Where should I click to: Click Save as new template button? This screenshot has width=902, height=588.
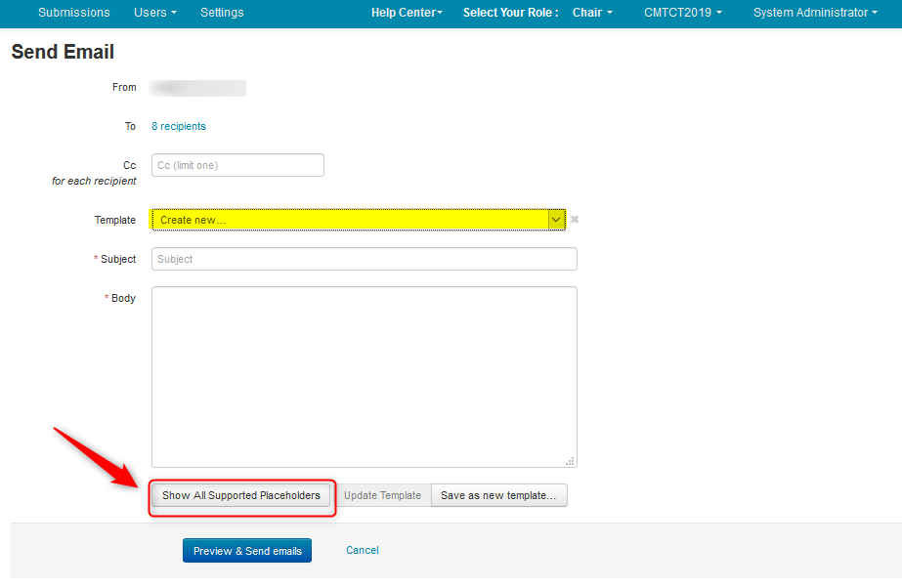[498, 495]
